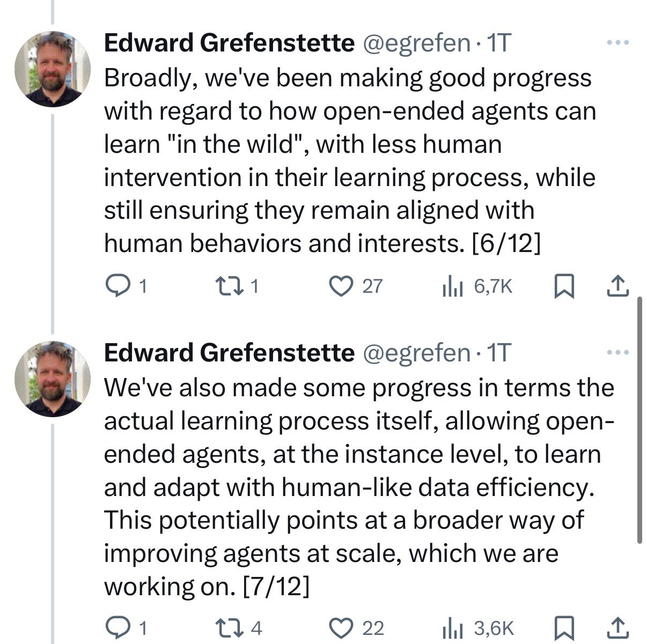Share the 6/12 tweet
Viewport: 647px width, 644px height.
click(617, 287)
